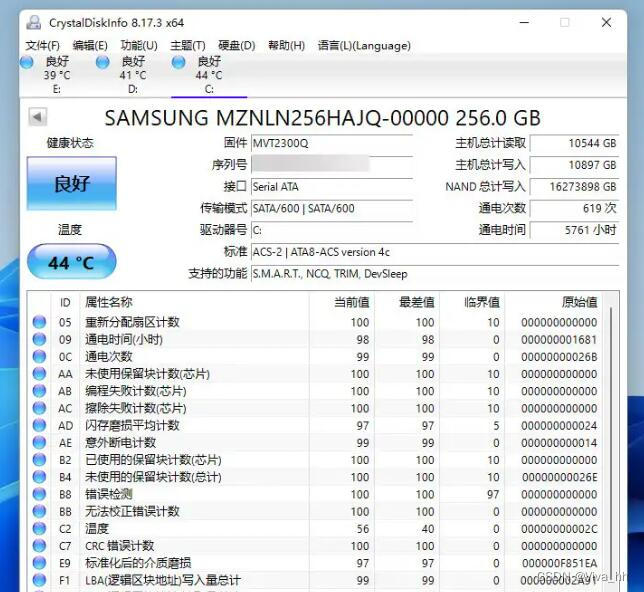Click the attribute list vertical scrollbar

(x=612, y=442)
